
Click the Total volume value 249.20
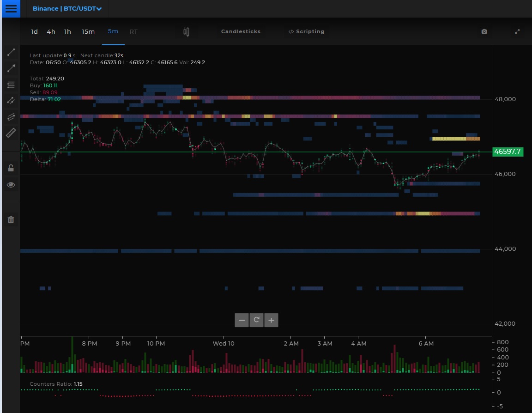[55, 79]
